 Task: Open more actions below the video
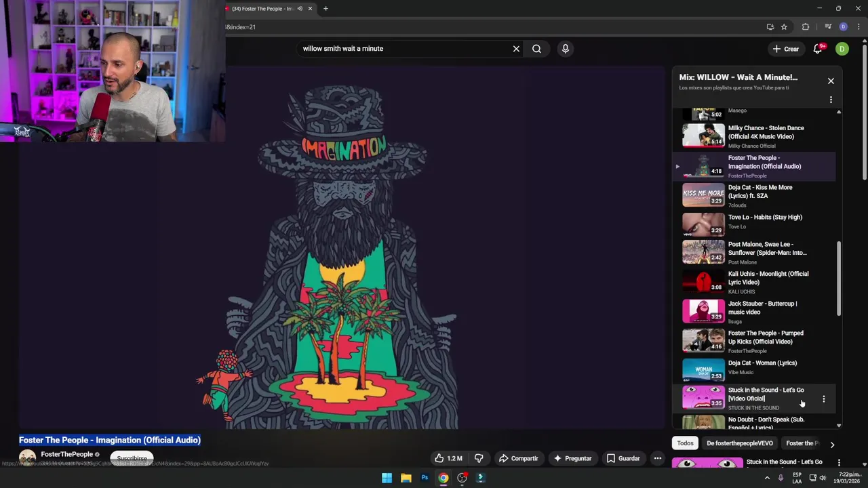click(657, 458)
